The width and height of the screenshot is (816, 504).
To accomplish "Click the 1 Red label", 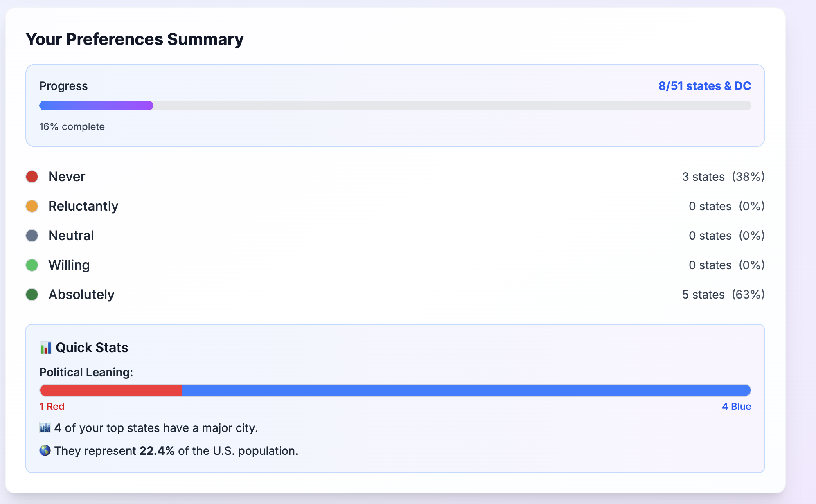I will 52,407.
